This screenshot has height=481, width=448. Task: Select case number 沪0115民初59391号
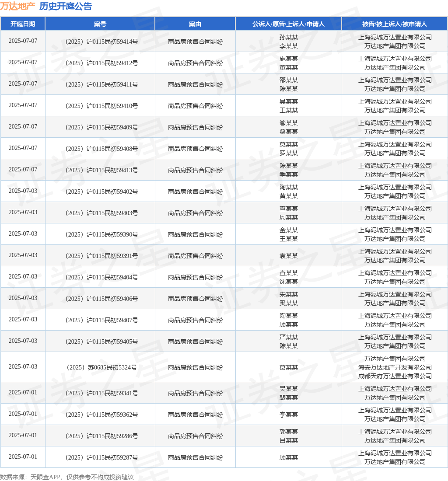click(x=101, y=256)
